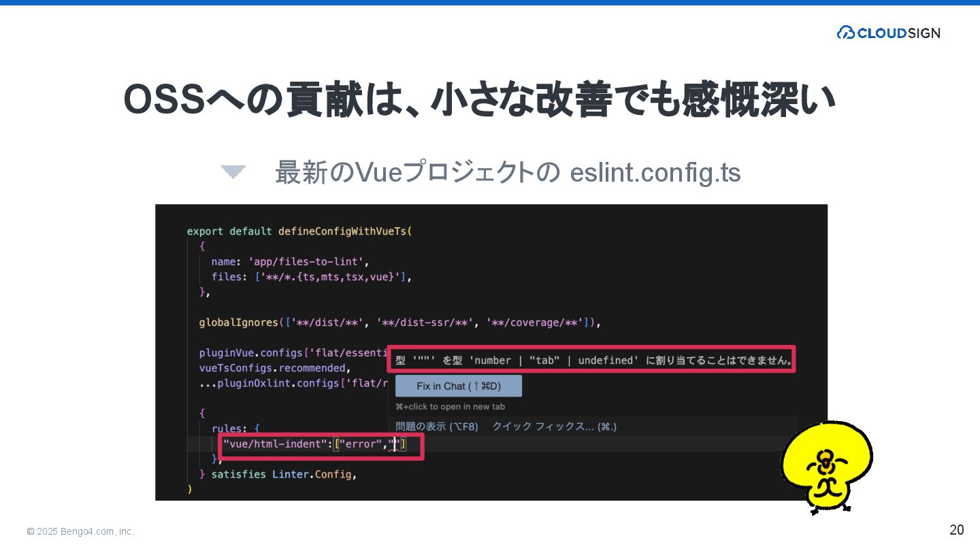980x551 pixels.
Task: Click the gray down-arrow before the subtitle
Action: pyautogui.click(x=233, y=172)
